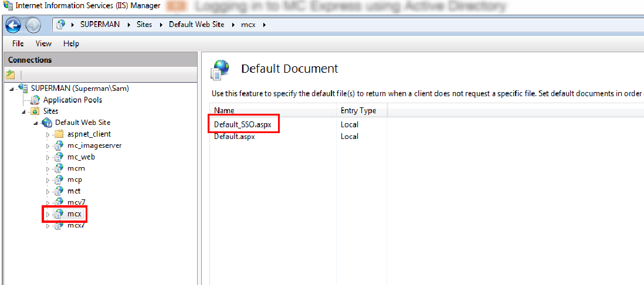644x285 pixels.
Task: Sort by the Name column header
Action: tap(224, 110)
